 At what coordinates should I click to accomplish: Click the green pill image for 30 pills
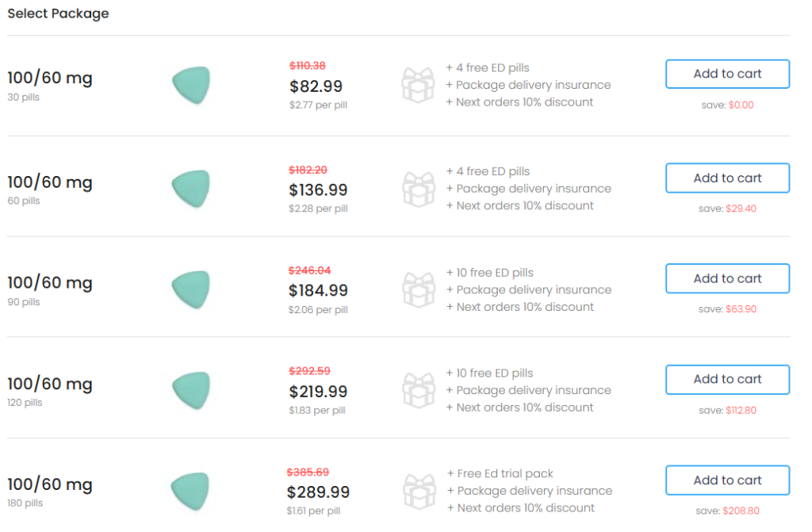click(x=191, y=85)
